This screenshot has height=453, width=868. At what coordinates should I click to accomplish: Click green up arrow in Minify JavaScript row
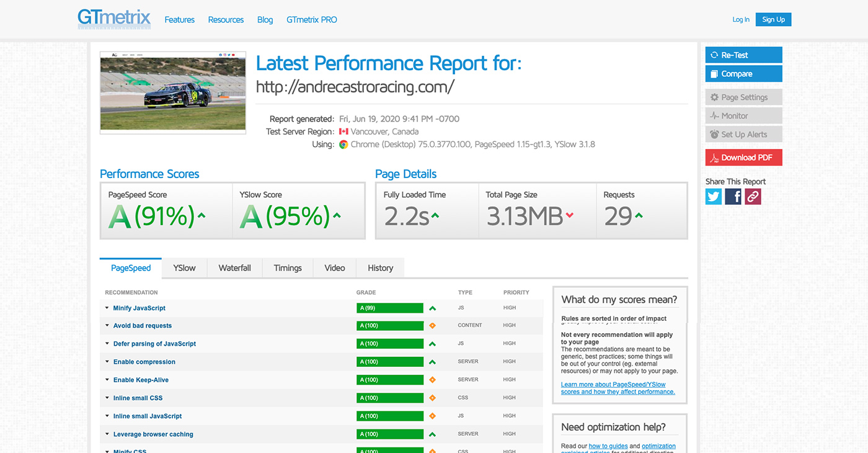pos(433,308)
